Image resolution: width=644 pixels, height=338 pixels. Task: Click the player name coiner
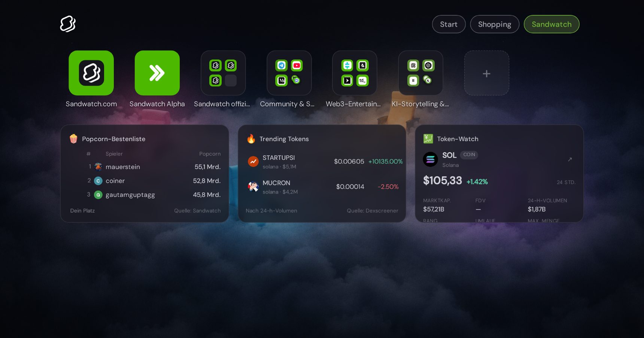(115, 181)
